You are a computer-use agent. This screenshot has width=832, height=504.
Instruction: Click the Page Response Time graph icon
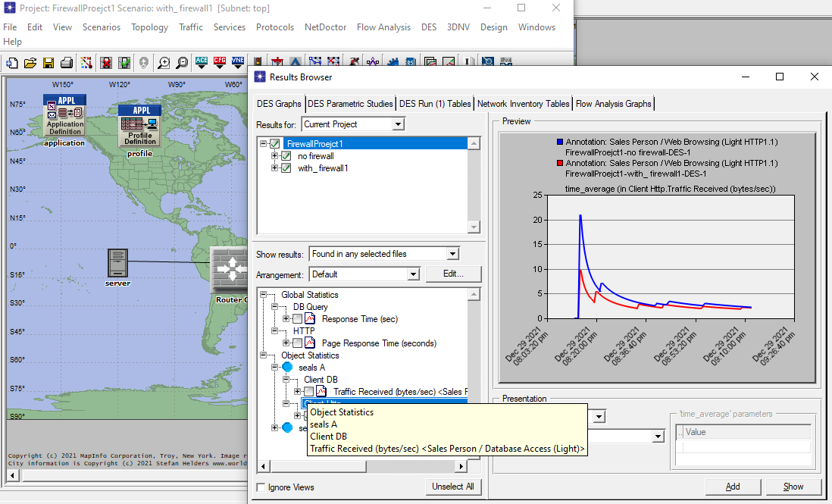(x=310, y=343)
